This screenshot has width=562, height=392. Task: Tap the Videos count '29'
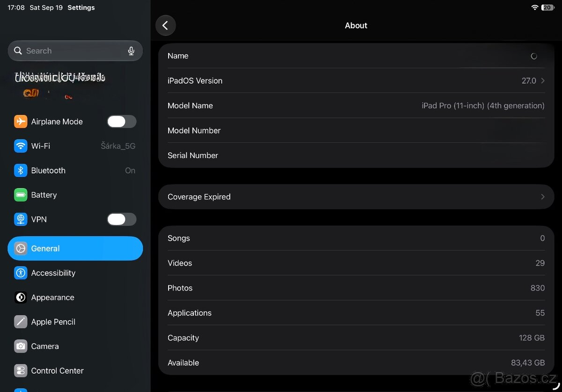pos(540,263)
